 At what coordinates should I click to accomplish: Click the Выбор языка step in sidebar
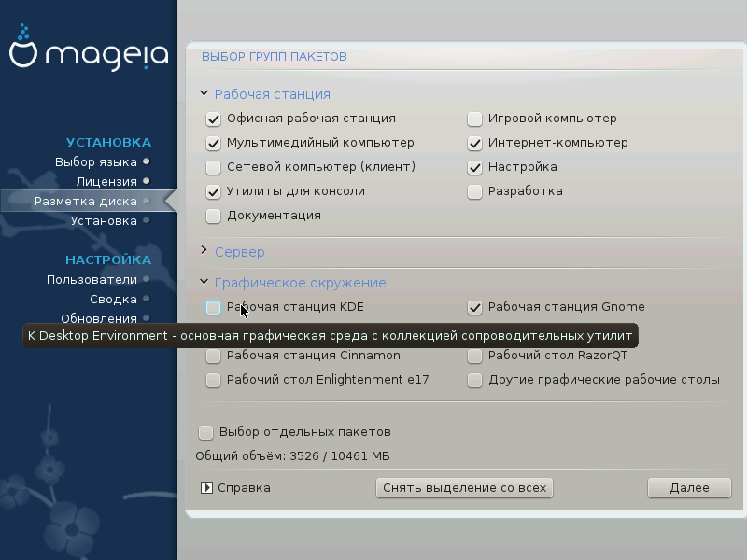pos(96,161)
